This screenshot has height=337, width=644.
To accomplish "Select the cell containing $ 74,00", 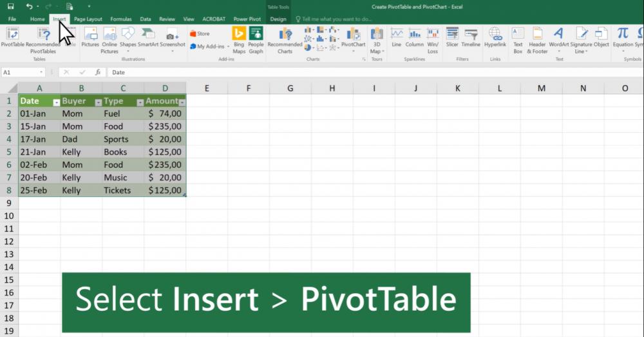I will point(165,113).
